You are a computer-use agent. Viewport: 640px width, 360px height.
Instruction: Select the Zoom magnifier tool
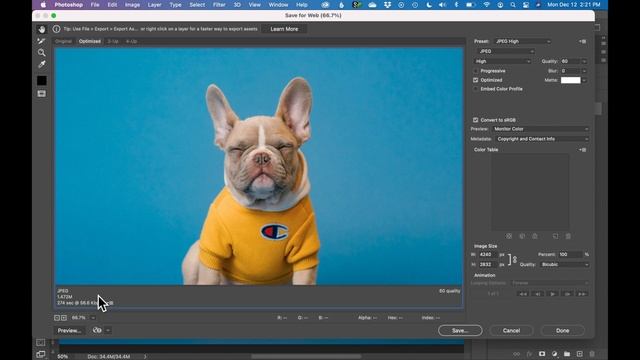point(42,53)
